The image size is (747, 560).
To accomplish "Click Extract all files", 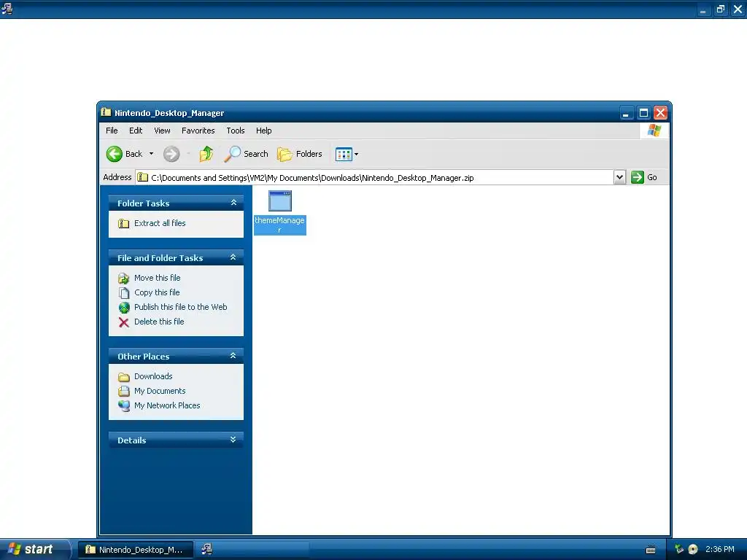I will [x=160, y=223].
